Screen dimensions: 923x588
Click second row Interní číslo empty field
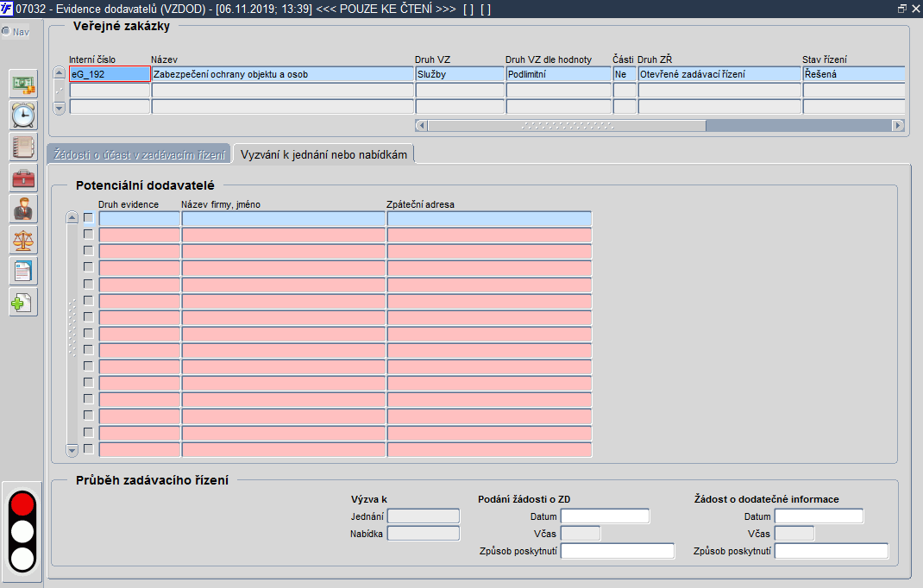tap(110, 90)
